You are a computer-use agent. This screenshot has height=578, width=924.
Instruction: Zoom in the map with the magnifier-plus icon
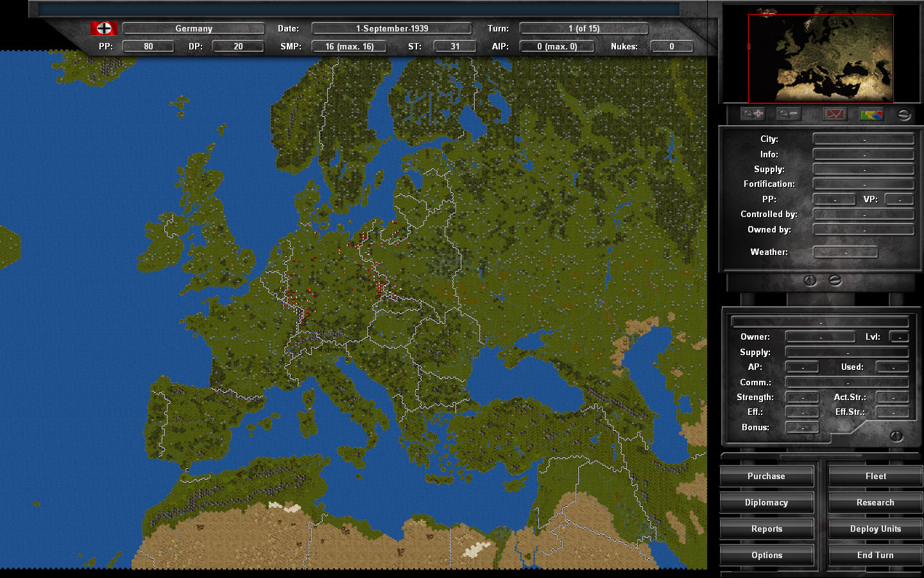pyautogui.click(x=753, y=114)
